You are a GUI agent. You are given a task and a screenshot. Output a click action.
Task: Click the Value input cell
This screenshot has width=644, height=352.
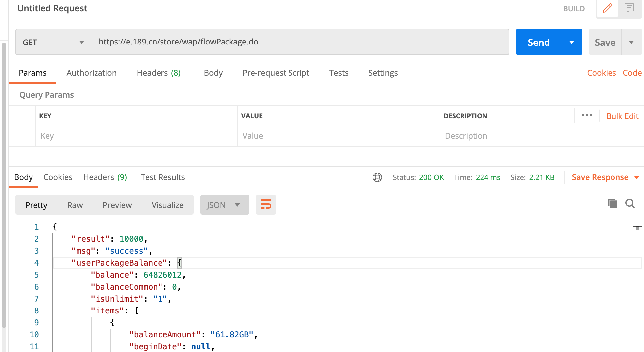[339, 136]
